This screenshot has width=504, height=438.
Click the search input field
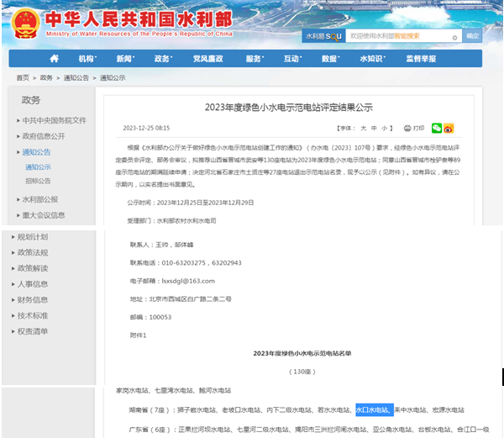tap(402, 36)
